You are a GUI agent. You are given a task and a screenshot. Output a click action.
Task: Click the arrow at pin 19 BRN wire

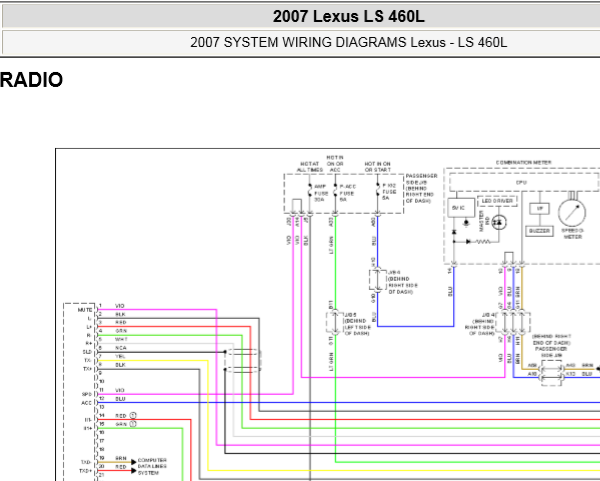[134, 462]
